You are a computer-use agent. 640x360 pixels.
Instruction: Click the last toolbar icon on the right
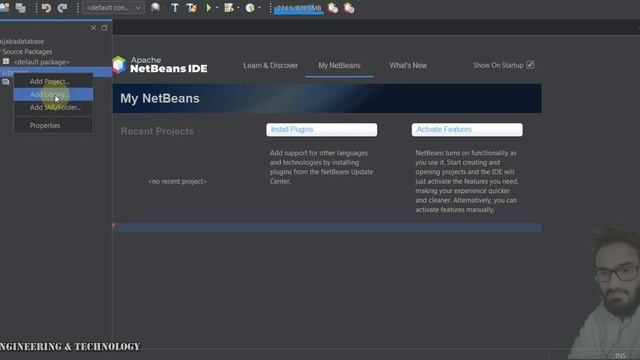(x=349, y=8)
